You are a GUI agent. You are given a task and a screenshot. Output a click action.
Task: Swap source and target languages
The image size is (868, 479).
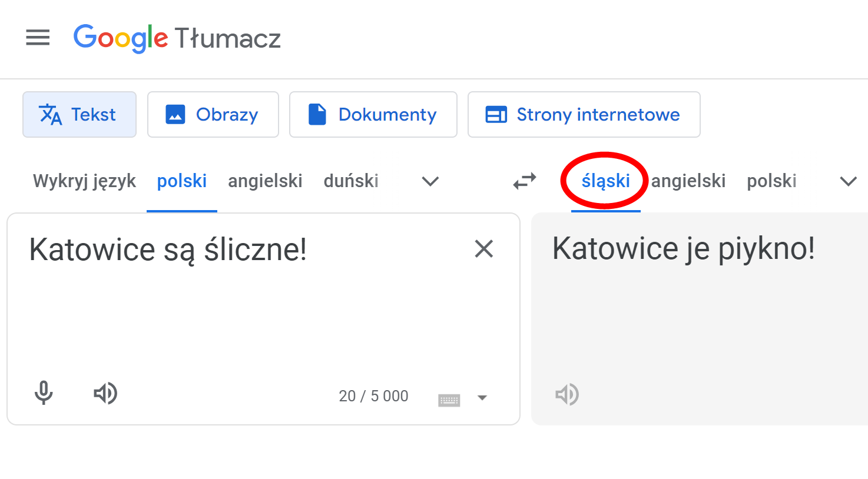point(525,181)
